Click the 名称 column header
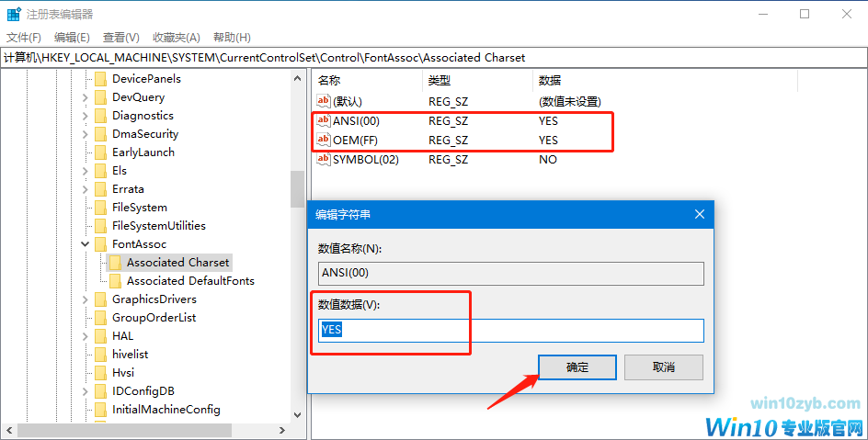The image size is (868, 440). (329, 81)
